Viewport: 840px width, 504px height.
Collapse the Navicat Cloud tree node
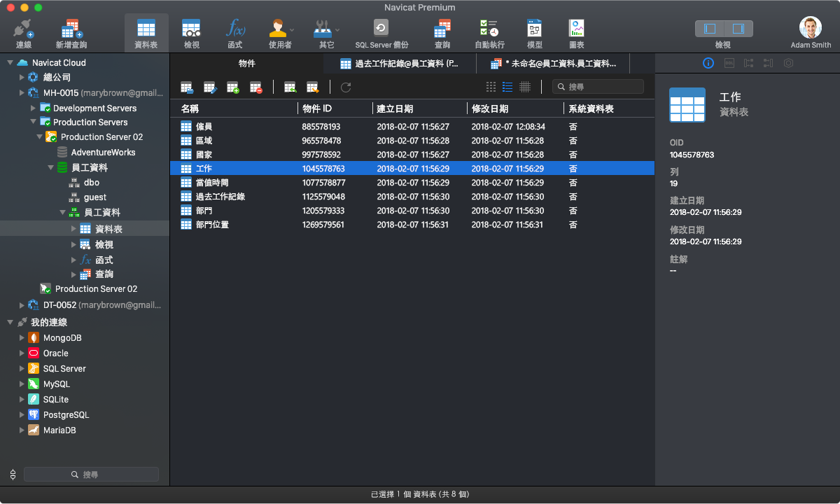10,62
